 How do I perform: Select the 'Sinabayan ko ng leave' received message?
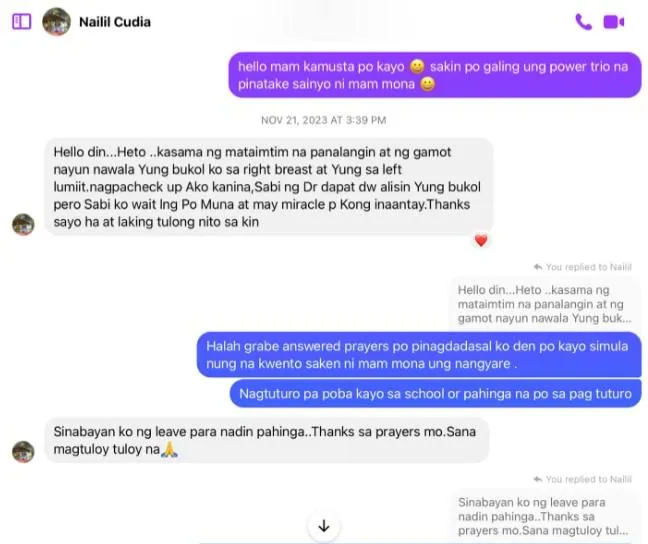(267, 440)
